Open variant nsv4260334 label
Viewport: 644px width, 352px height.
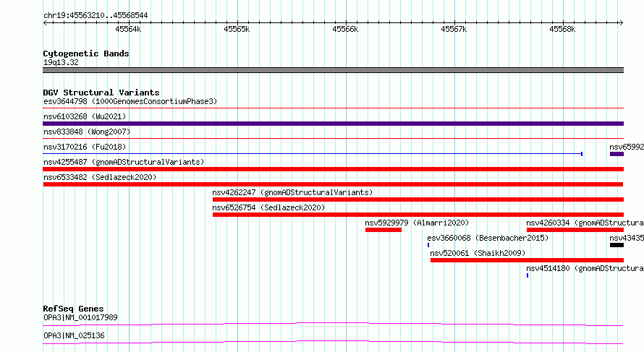point(585,223)
